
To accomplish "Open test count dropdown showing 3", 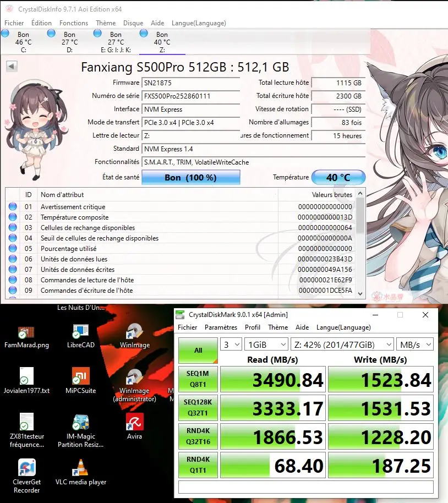I will coord(231,345).
